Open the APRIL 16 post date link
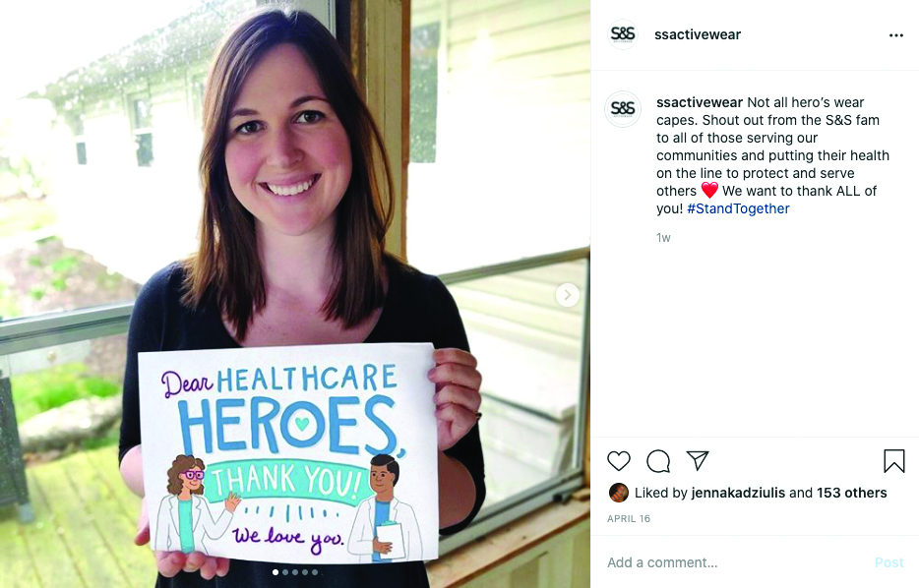 (629, 519)
